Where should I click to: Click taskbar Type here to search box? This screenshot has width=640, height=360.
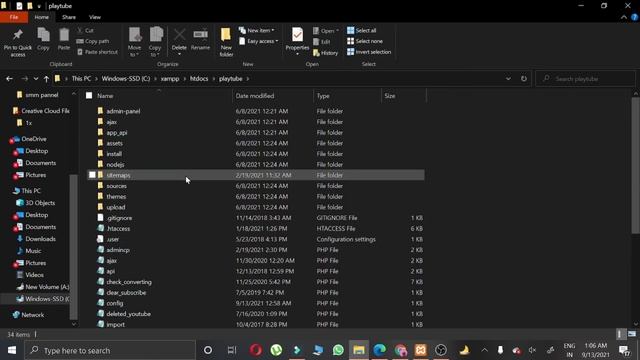coord(109,350)
